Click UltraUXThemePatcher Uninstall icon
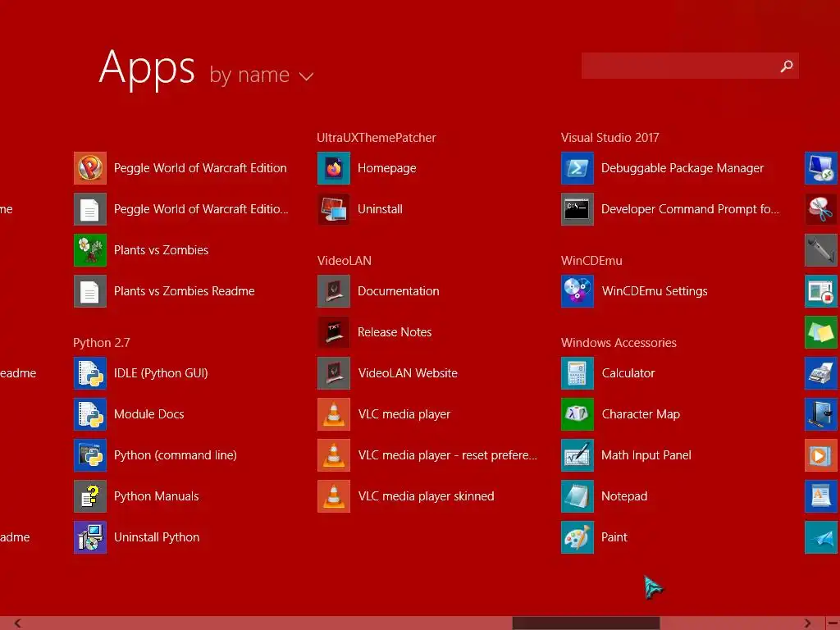The image size is (840, 630). coord(334,209)
